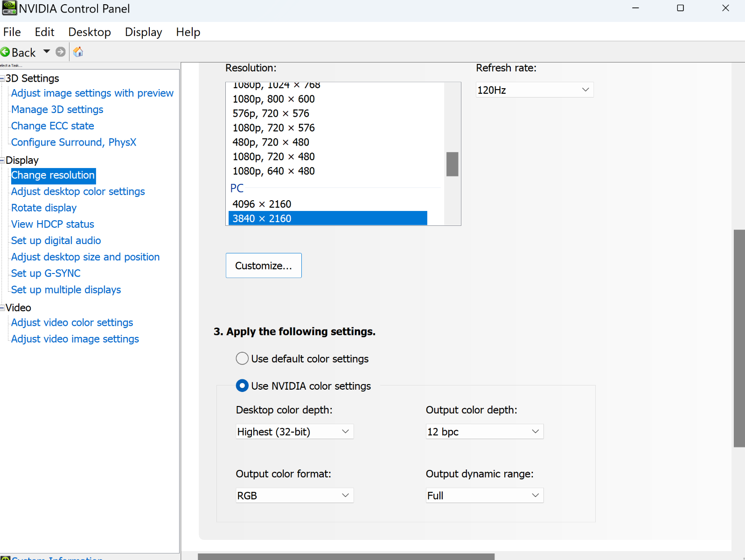Open Adjust image settings with preview

[92, 93]
